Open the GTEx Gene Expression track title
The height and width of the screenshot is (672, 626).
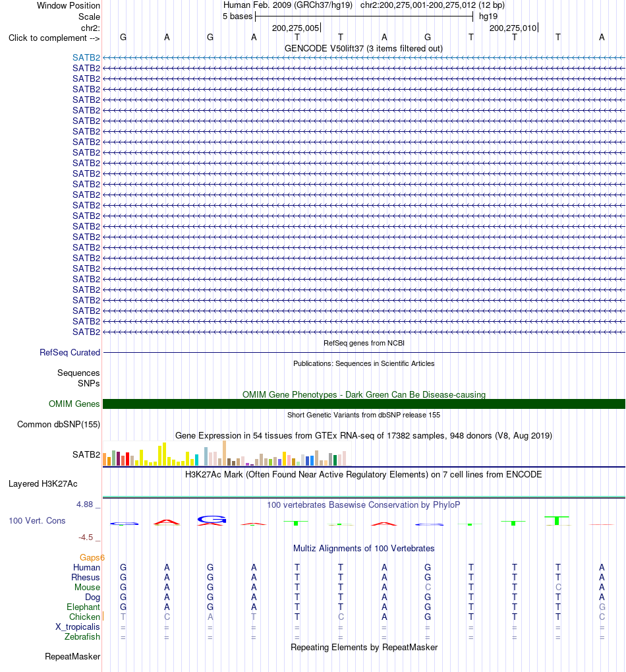click(364, 435)
